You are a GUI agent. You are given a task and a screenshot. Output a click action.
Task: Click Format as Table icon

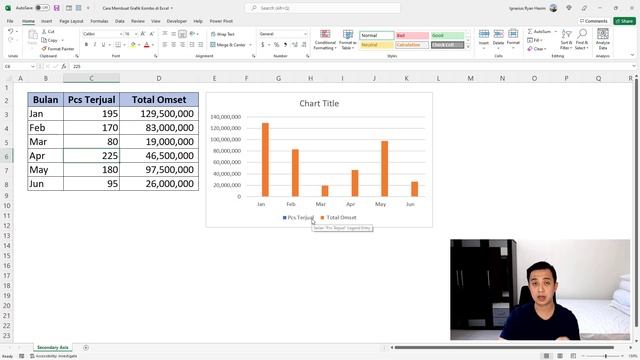(x=348, y=35)
